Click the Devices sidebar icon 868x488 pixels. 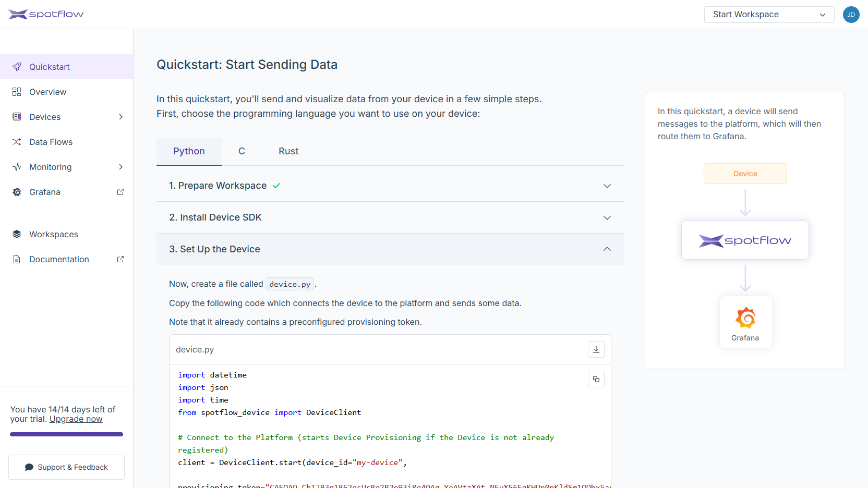[x=17, y=117]
